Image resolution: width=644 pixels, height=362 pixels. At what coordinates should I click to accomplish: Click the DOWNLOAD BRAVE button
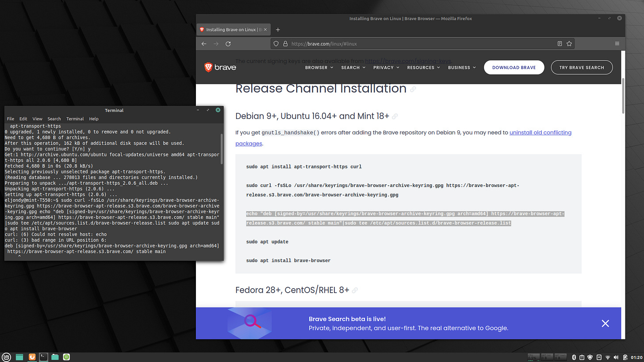click(x=514, y=68)
